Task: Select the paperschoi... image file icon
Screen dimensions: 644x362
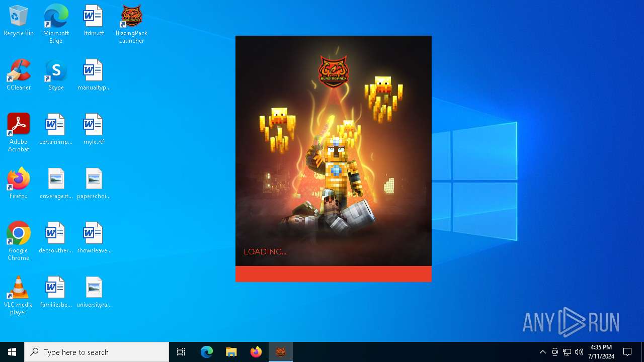Action: click(94, 184)
